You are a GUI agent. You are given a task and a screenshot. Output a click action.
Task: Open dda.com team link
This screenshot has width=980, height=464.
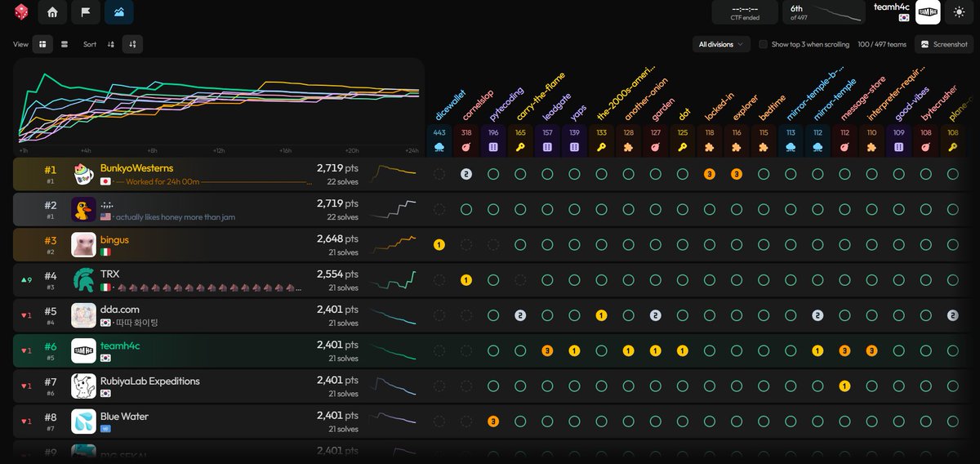coord(120,310)
